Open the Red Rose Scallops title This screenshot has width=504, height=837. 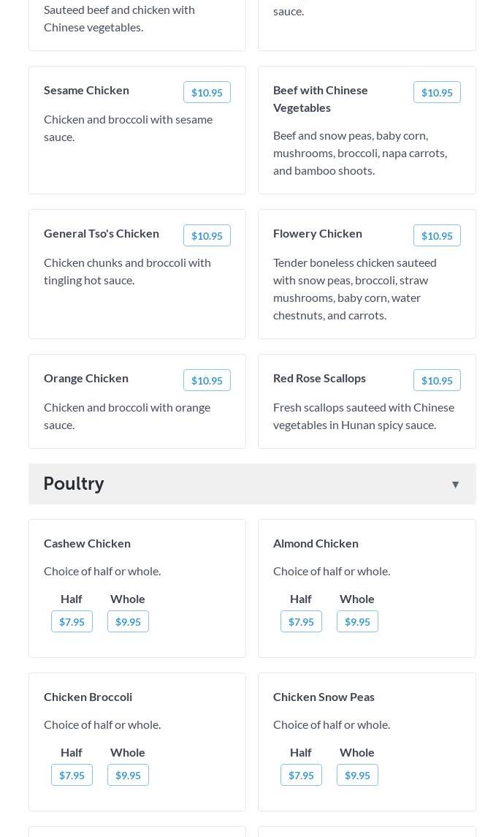319,378
